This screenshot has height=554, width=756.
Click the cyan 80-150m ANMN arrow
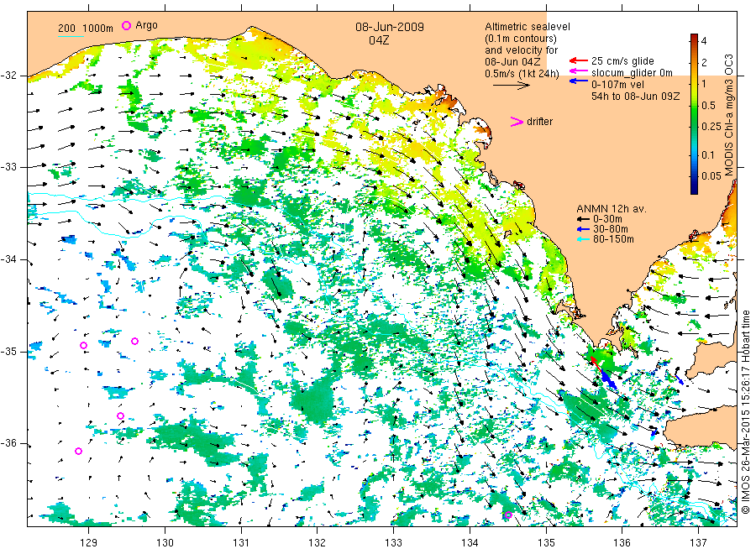pyautogui.click(x=583, y=239)
